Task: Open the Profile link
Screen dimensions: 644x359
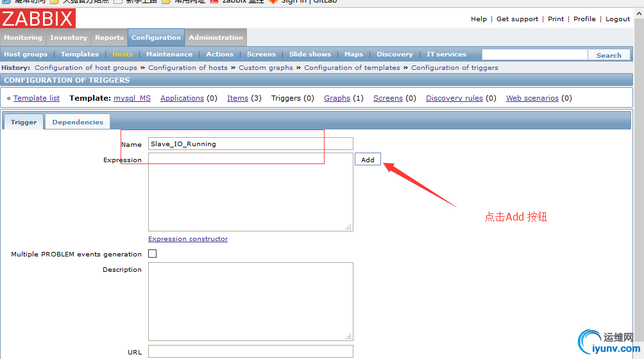Action: 584,19
